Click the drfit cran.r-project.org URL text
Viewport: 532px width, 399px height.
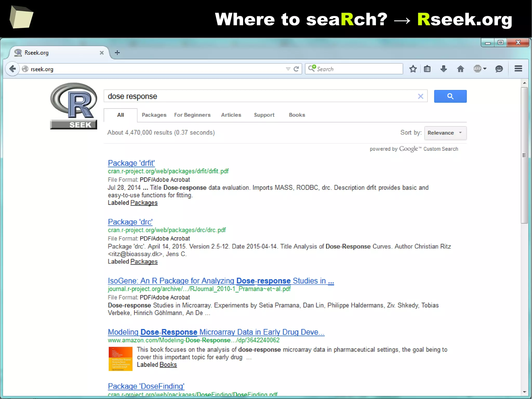click(x=168, y=171)
